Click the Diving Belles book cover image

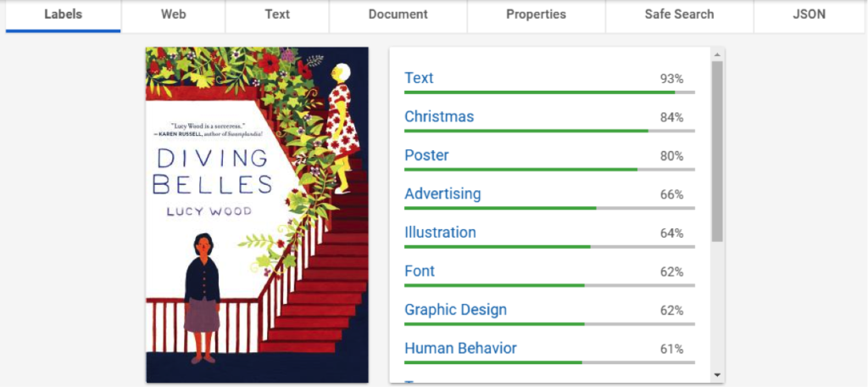257,214
